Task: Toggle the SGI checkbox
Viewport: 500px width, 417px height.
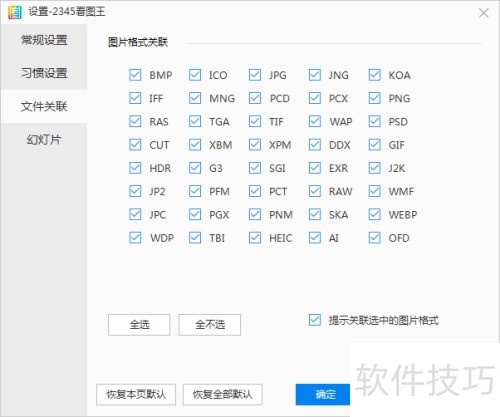Action: (x=255, y=168)
